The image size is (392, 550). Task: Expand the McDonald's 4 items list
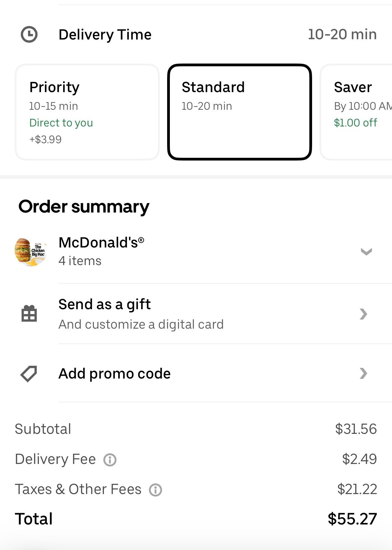point(366,252)
